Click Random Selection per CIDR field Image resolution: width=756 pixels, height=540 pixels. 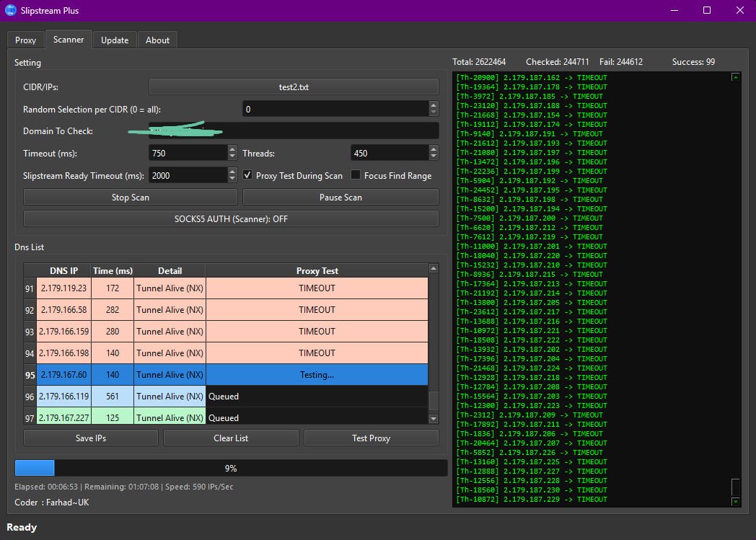[x=335, y=109]
